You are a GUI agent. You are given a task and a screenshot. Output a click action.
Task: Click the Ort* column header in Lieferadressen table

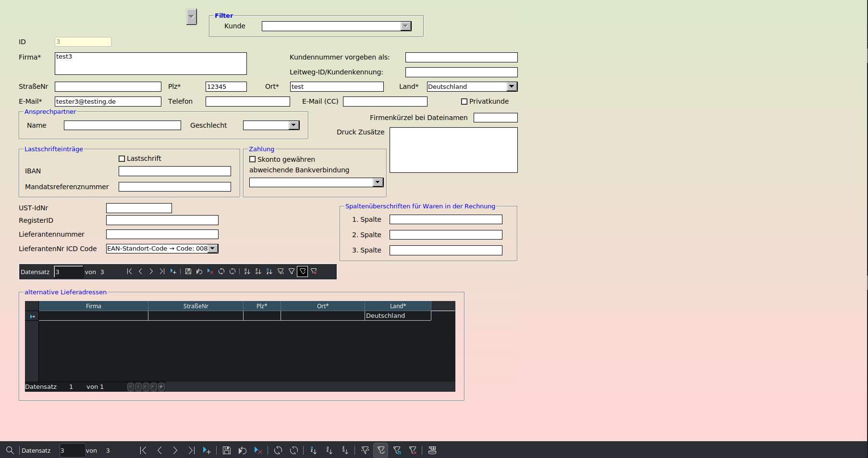(x=323, y=306)
